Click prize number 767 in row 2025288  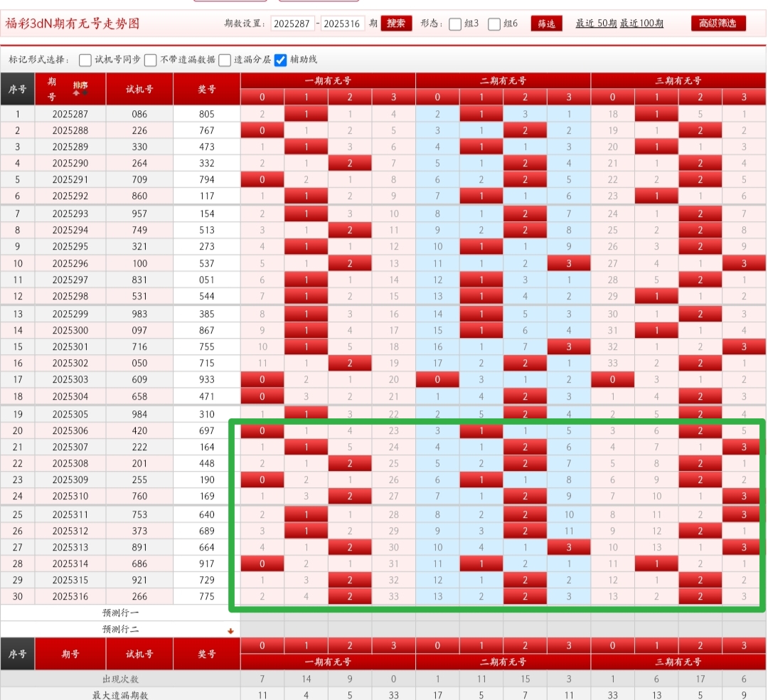tap(207, 131)
